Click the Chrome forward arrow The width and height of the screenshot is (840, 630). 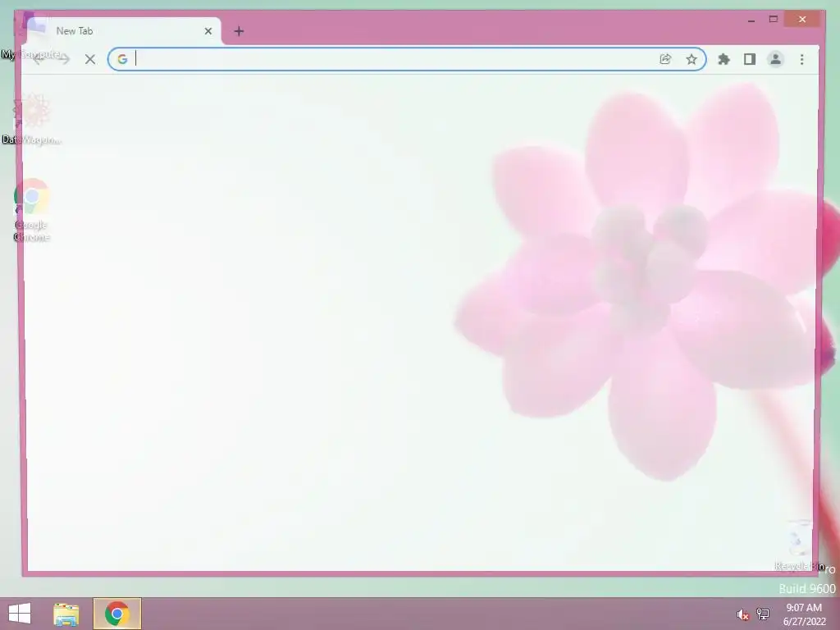point(64,59)
